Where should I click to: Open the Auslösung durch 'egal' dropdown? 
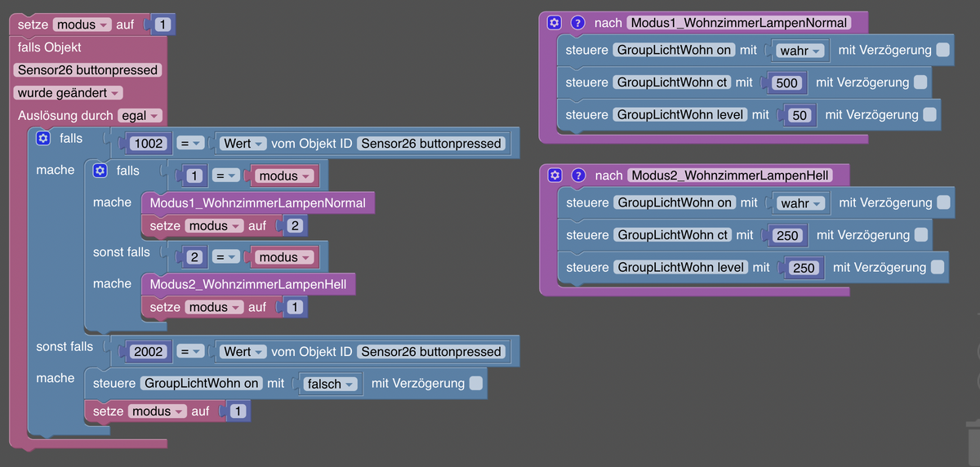click(x=140, y=116)
